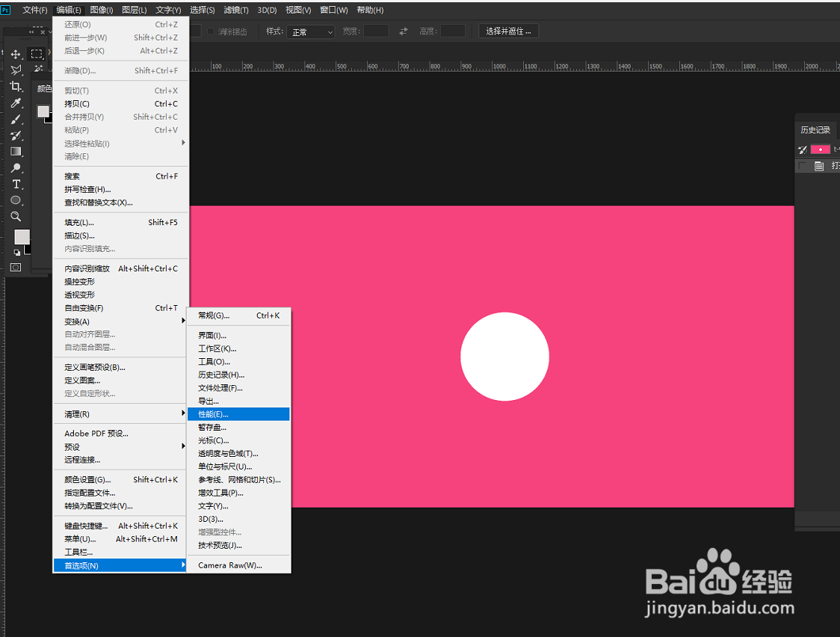
Task: Choose 键盘快捷键... in Edit menu
Action: [x=121, y=526]
